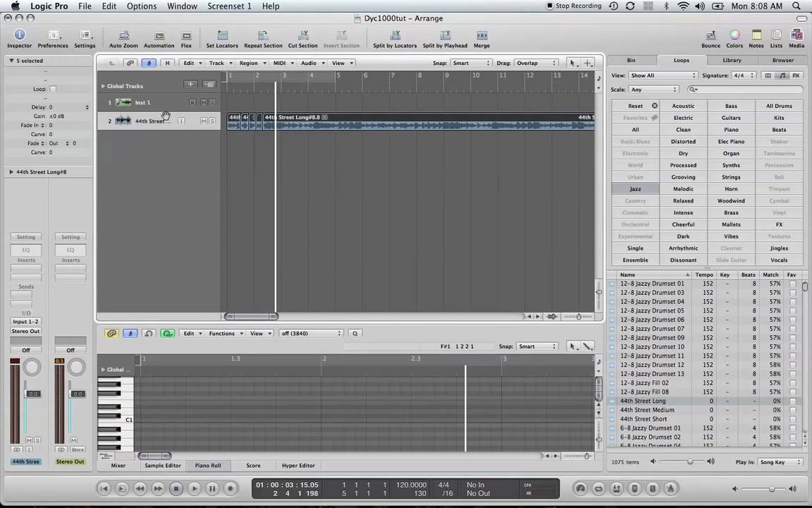Viewport: 812px width, 508px height.
Task: Expand the Global Tracks disclosure triangle
Action: pyautogui.click(x=103, y=86)
